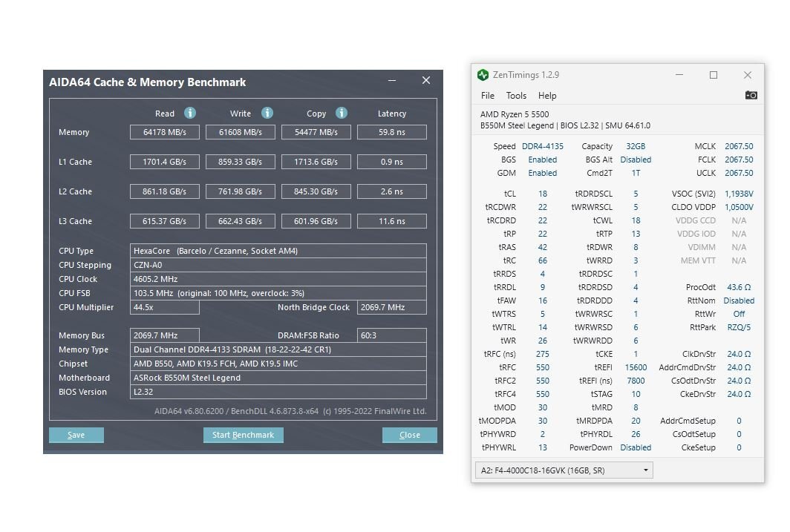Click the BIOS Version L2.32 field
Image resolution: width=790 pixels, height=532 pixels.
click(x=278, y=392)
